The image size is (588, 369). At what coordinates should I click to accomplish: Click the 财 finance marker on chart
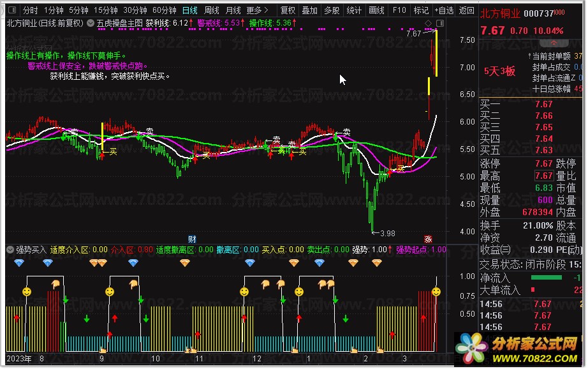[x=192, y=239]
